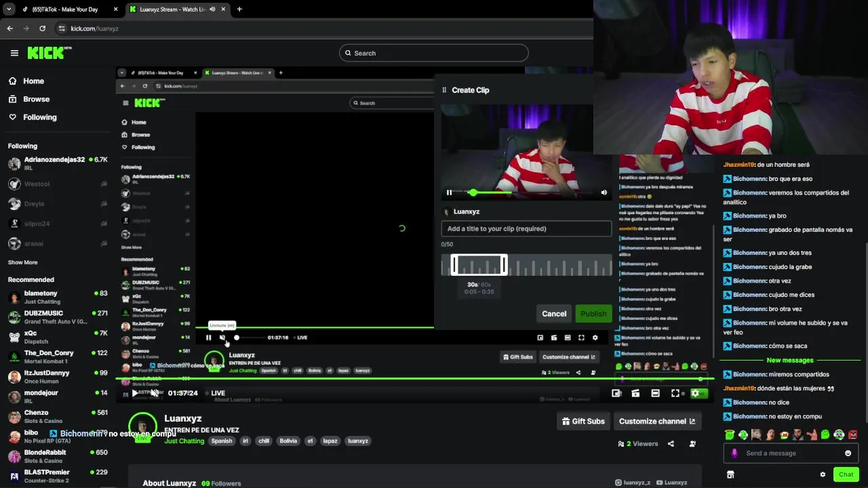
Task: Click the green Chat send button
Action: click(x=846, y=474)
